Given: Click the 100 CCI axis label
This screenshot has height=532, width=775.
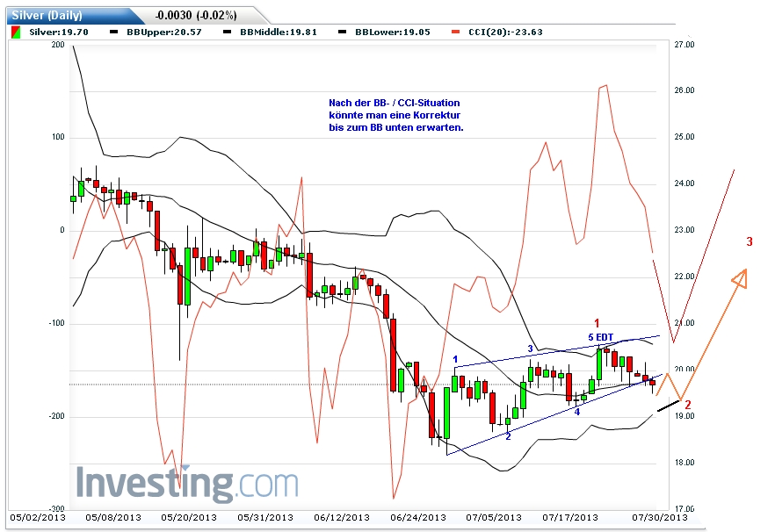Looking at the screenshot, I should [58, 137].
